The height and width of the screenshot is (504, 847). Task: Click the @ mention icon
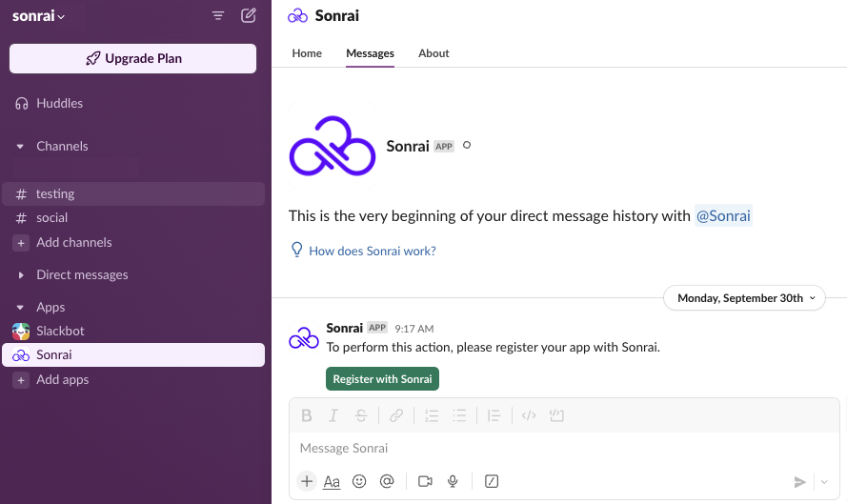(x=387, y=481)
